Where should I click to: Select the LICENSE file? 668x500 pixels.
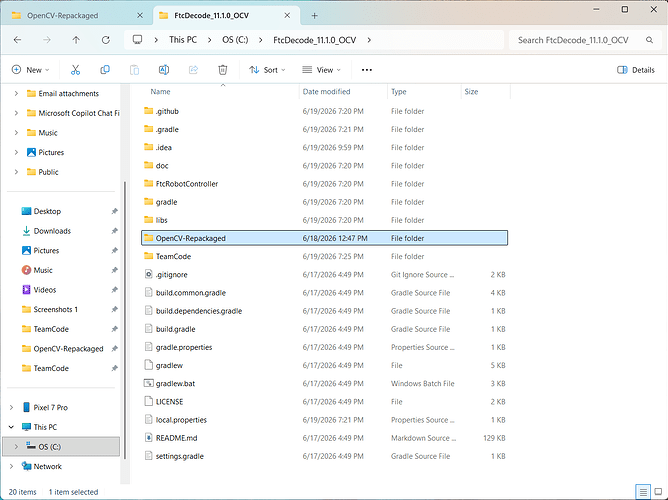324,402
